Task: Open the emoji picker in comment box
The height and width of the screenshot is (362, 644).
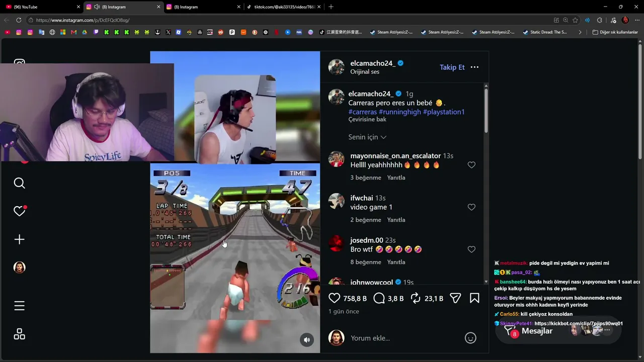Action: (470, 338)
